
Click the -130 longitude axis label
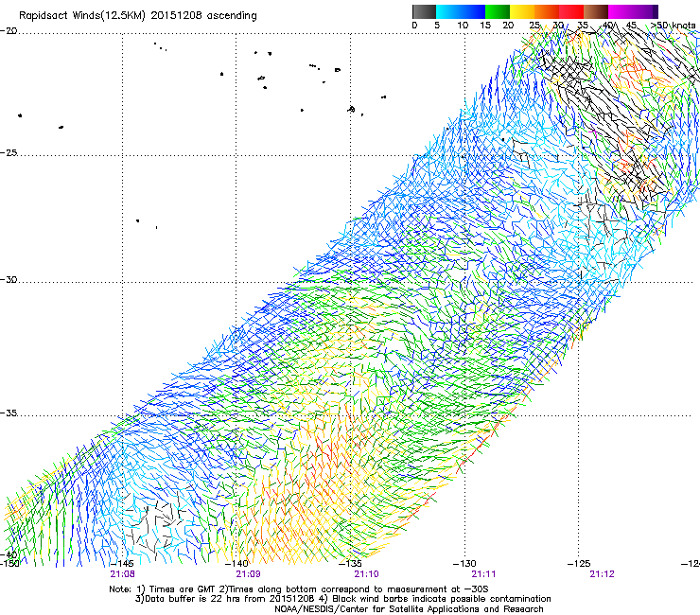click(x=464, y=564)
